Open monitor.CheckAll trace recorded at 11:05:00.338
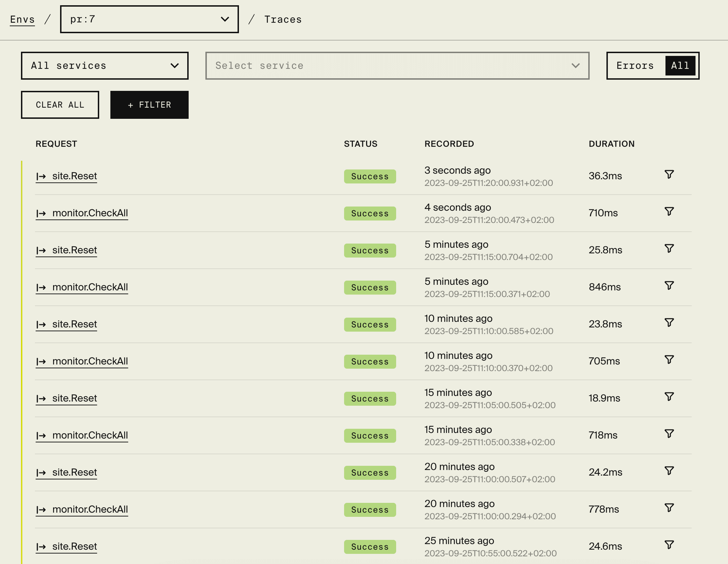728x564 pixels. click(x=82, y=435)
